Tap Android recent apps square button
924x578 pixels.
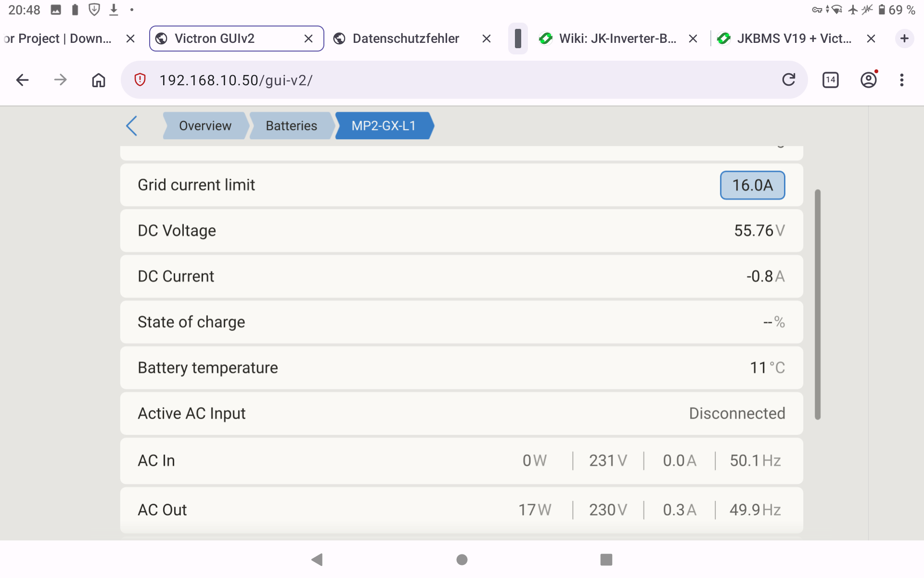pos(606,559)
